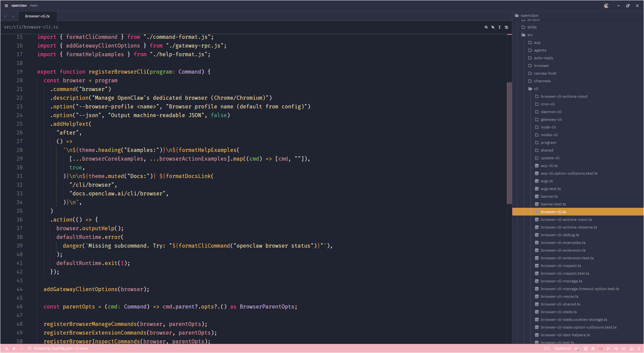644x353 pixels.
Task: Open the collaboration people panel icon
Action: click(632, 349)
